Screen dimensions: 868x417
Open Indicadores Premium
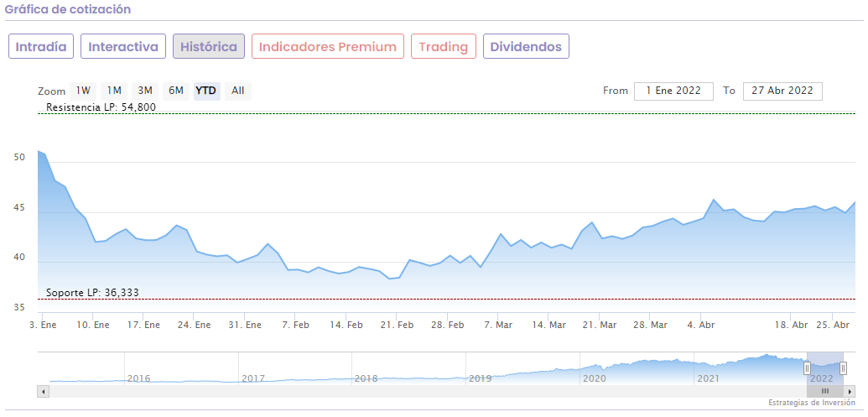(328, 47)
